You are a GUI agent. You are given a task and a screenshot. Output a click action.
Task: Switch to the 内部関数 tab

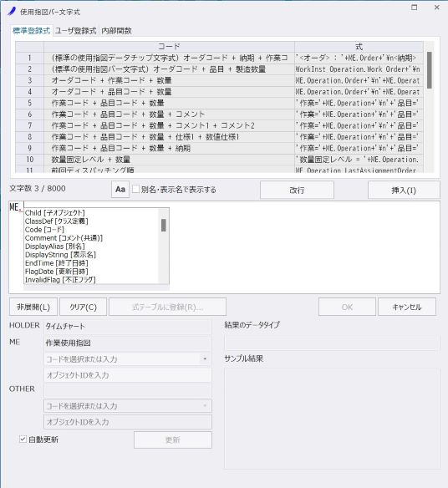tap(117, 31)
